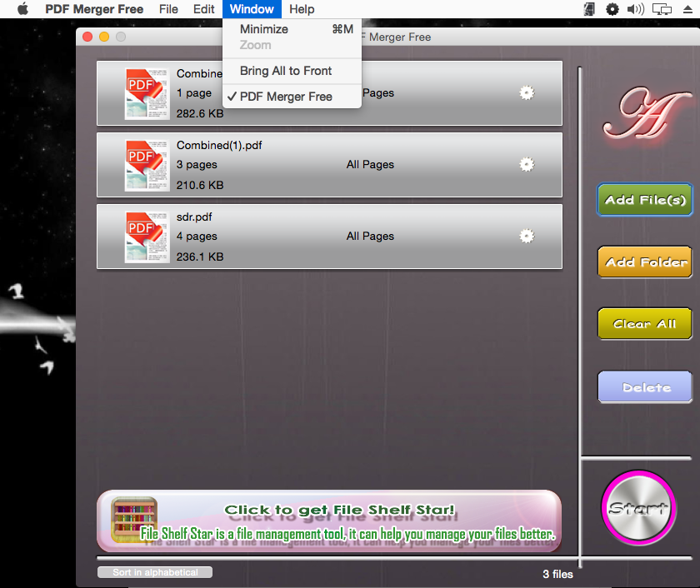Click the gear-shaped menu bar status icon
Screen dimensions: 700x588
coord(612,9)
